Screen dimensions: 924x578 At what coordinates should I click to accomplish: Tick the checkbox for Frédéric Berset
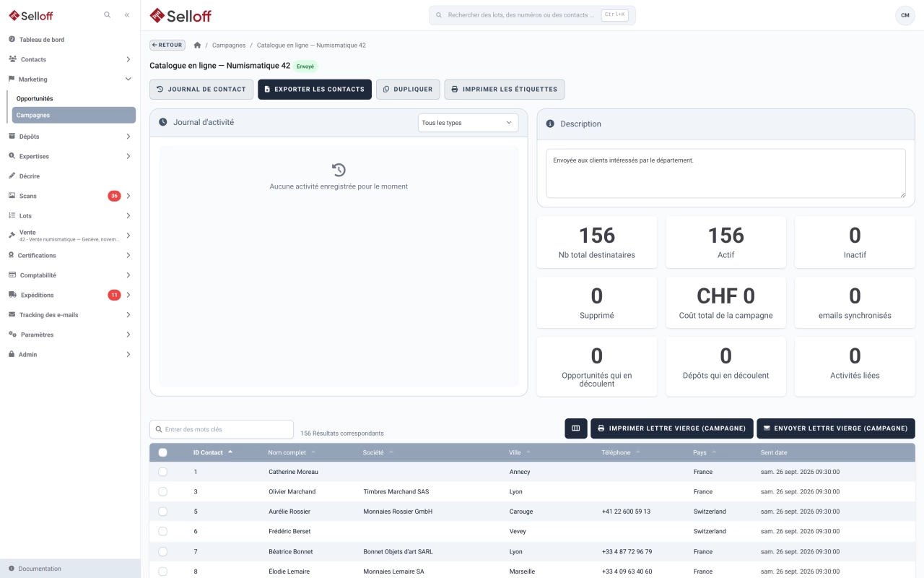click(x=162, y=532)
